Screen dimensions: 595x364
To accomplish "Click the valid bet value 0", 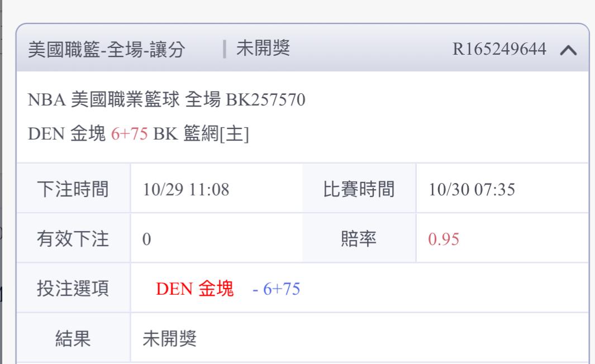I will [x=147, y=240].
